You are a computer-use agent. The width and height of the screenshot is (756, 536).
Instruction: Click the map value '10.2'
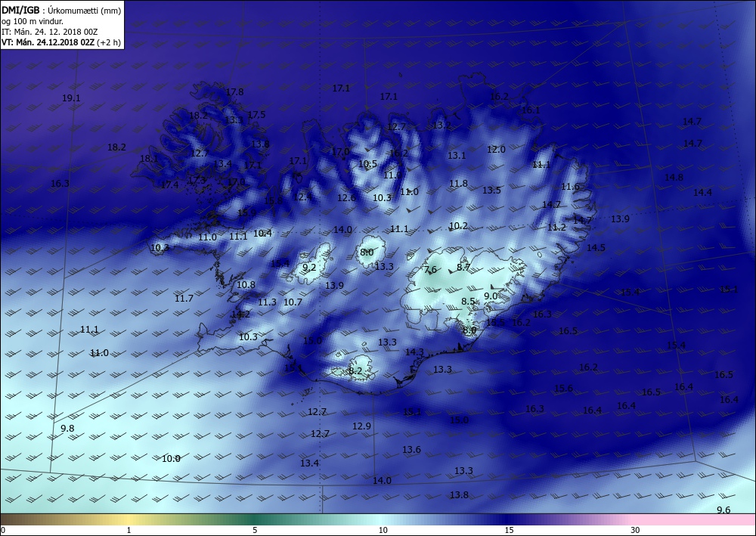click(458, 225)
